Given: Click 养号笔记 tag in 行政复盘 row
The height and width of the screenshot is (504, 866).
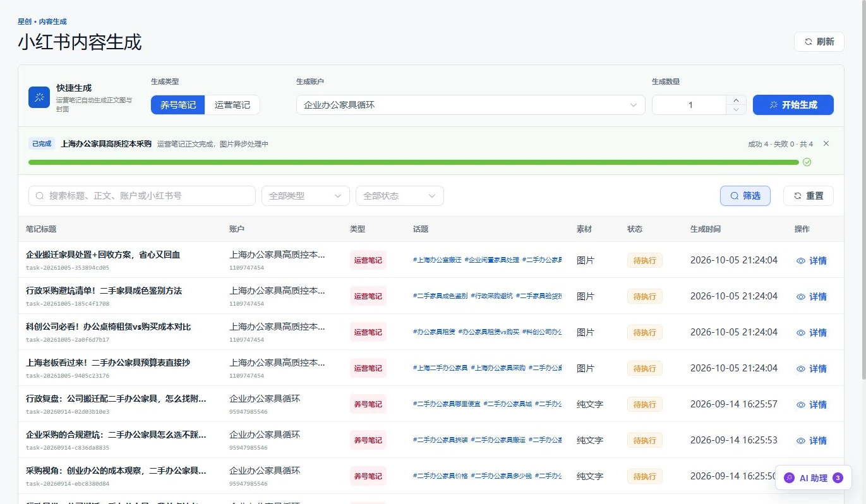Looking at the screenshot, I should (368, 404).
